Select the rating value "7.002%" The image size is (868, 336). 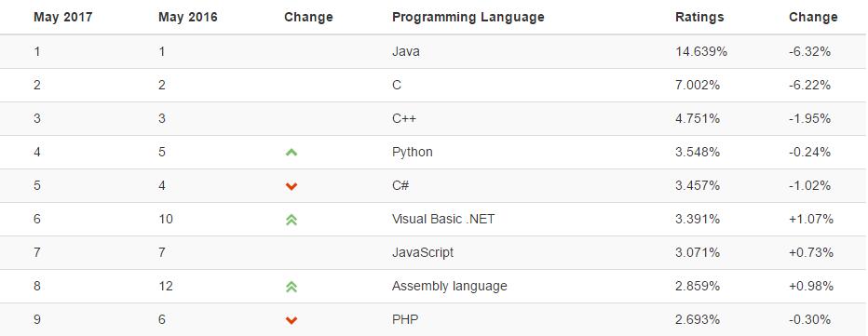click(x=698, y=86)
